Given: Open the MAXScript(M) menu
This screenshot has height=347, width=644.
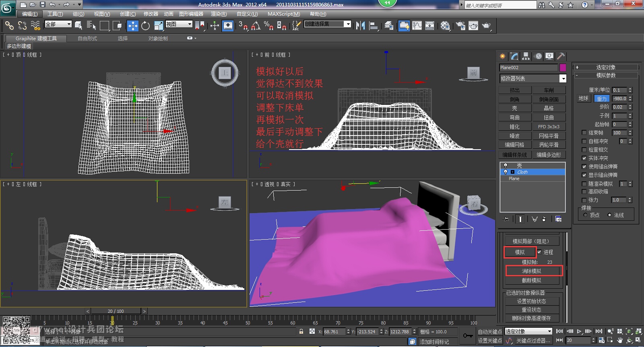Looking at the screenshot, I should coord(284,14).
